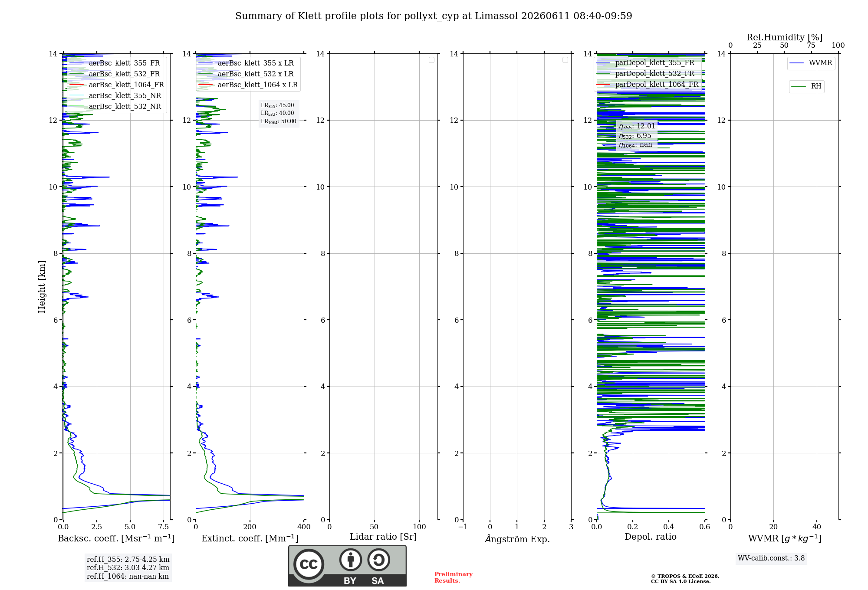The height and width of the screenshot is (590, 868).
Task: Click the 'Height [km]' axis label
Action: pos(42,287)
